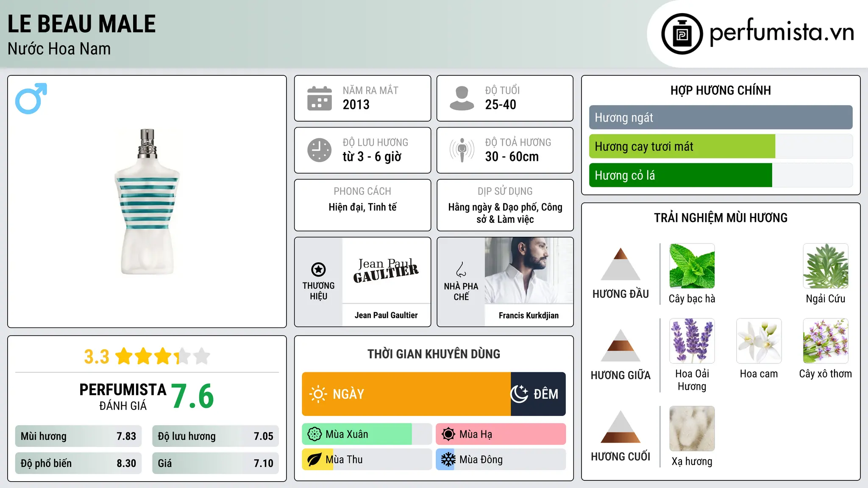Image resolution: width=868 pixels, height=488 pixels.
Task: Click the Độ phổ biến 8.30 score row
Action: coord(78,463)
